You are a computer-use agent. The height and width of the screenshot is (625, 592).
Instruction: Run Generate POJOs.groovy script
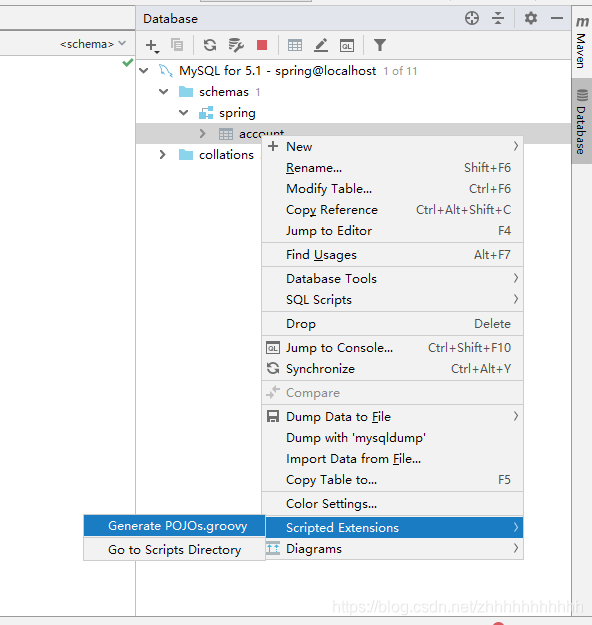pyautogui.click(x=174, y=526)
